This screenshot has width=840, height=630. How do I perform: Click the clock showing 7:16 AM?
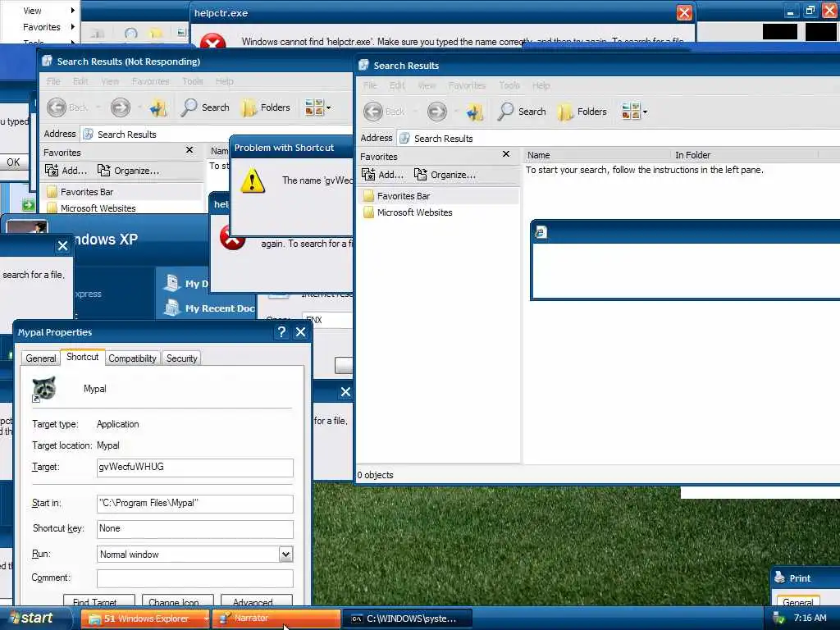tap(810, 619)
